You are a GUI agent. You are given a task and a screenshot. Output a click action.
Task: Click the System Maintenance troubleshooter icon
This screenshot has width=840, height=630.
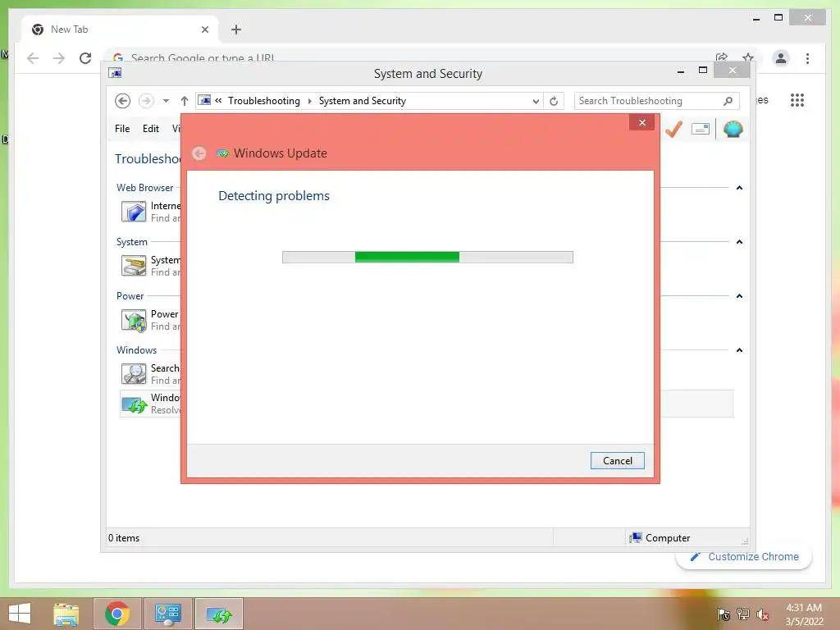[x=134, y=266]
